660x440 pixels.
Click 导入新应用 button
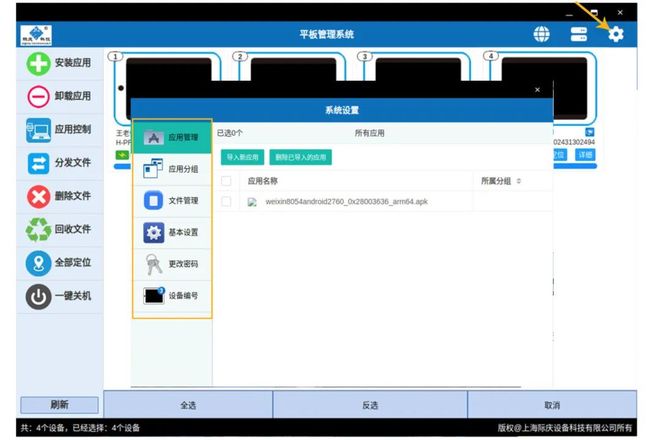(242, 157)
